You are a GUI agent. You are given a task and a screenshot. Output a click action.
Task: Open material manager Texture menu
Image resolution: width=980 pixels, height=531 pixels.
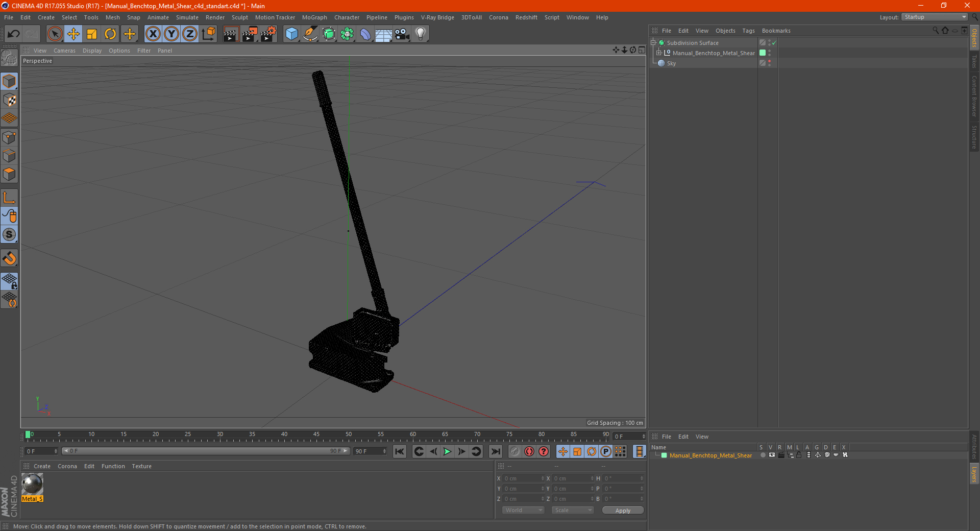pyautogui.click(x=141, y=466)
